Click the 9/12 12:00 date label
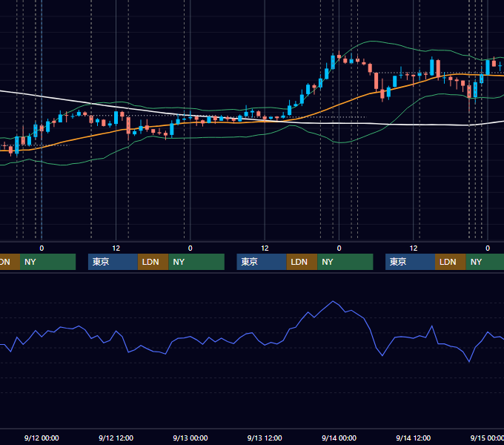Image resolution: width=504 pixels, height=445 pixels. (x=116, y=438)
